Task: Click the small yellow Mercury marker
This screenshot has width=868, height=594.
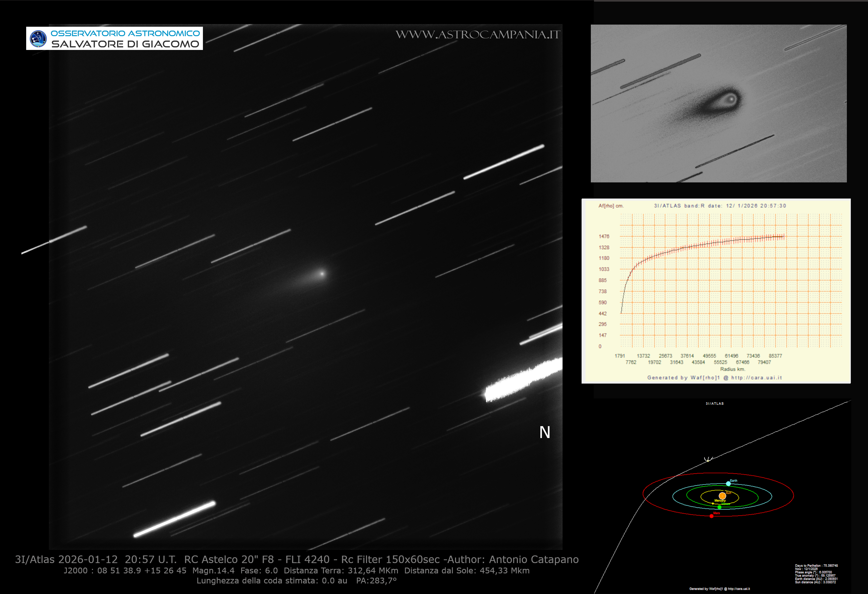Action: pyautogui.click(x=713, y=504)
